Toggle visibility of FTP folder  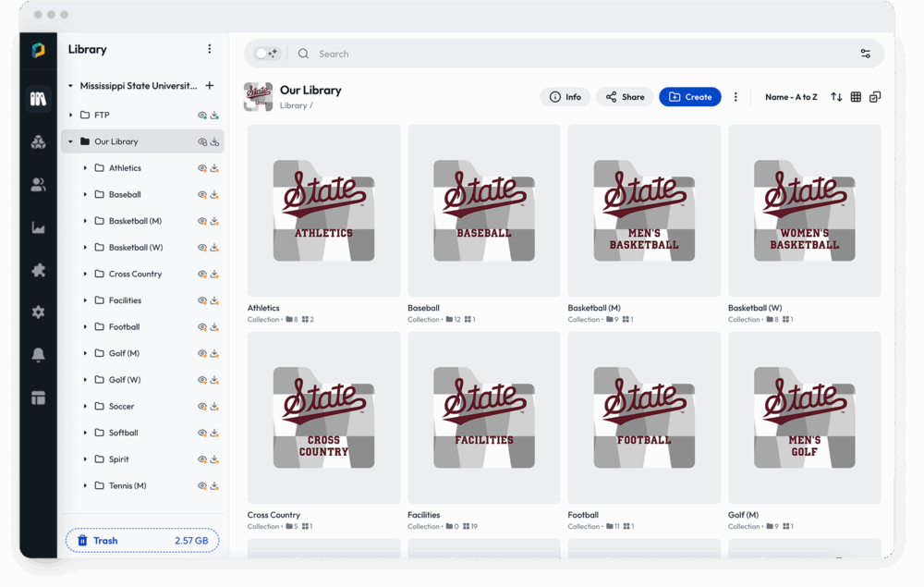(202, 115)
